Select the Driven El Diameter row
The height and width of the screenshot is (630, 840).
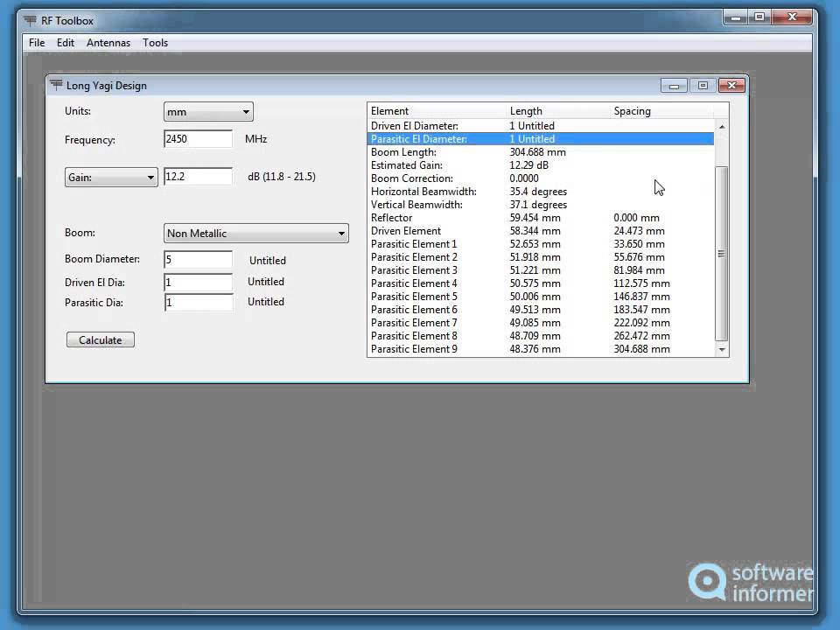pyautogui.click(x=541, y=126)
